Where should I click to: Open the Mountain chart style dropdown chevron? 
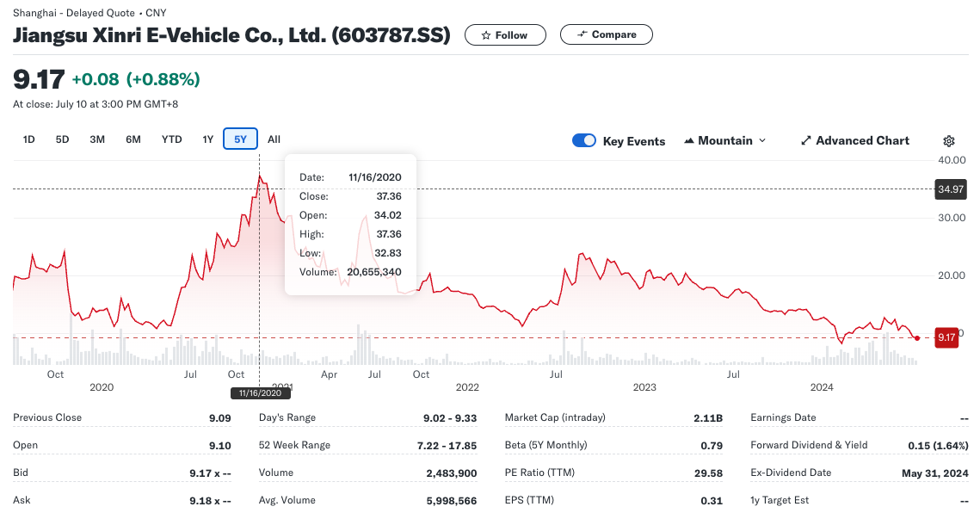(761, 140)
